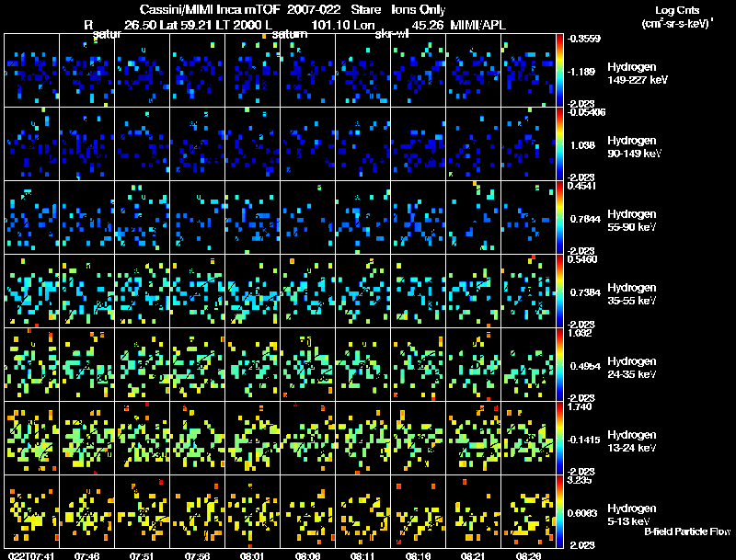Viewport: 736px width, 560px height.
Task: Click the 08:21 time axis label
Action: point(473,555)
